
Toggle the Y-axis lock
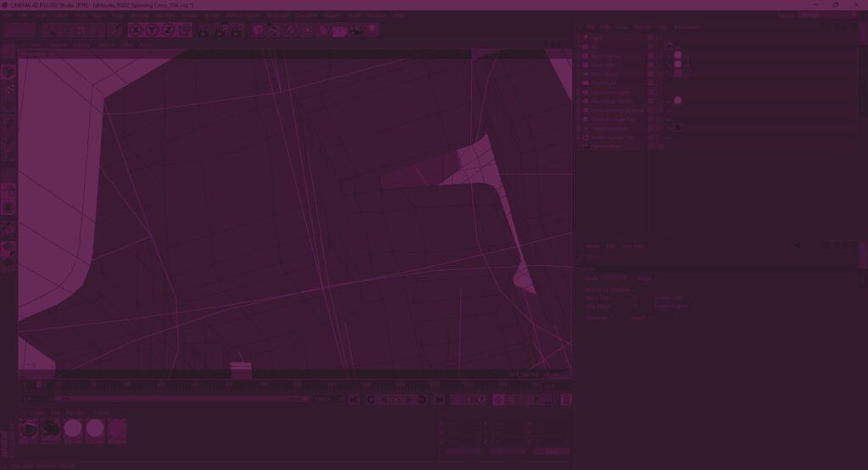[x=152, y=30]
